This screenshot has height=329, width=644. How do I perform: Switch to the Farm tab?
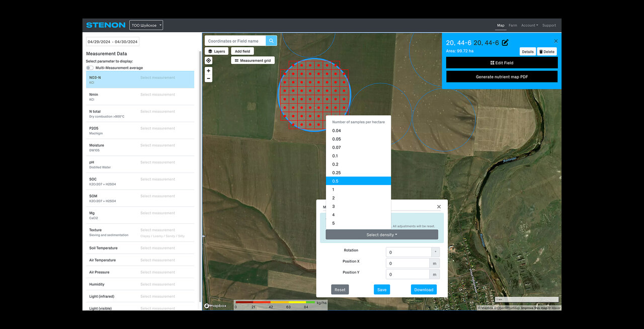pyautogui.click(x=513, y=25)
